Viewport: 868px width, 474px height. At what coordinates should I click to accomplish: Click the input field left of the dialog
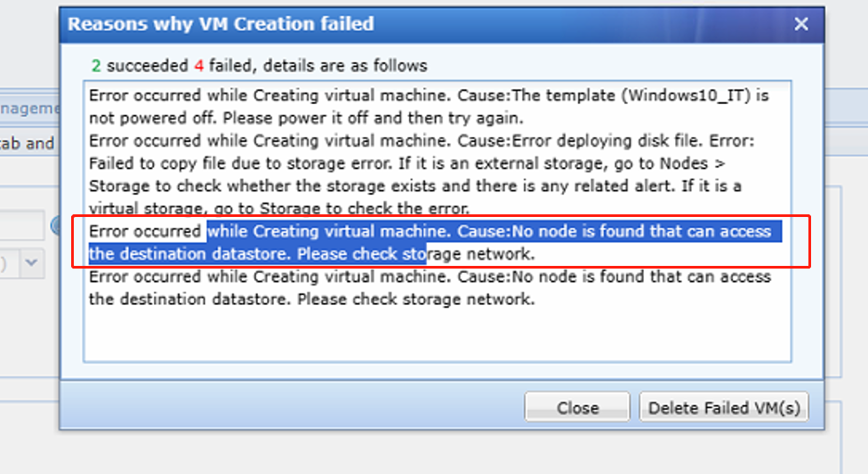point(21,226)
